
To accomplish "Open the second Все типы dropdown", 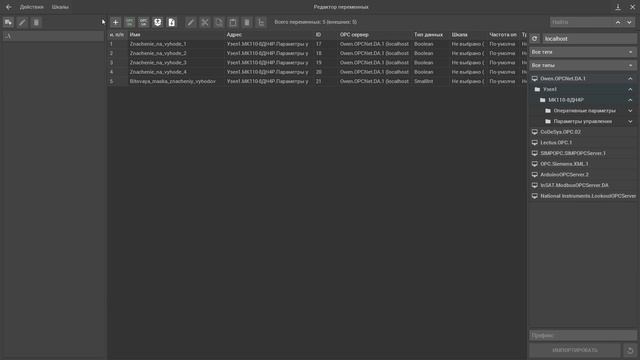I will (x=583, y=65).
